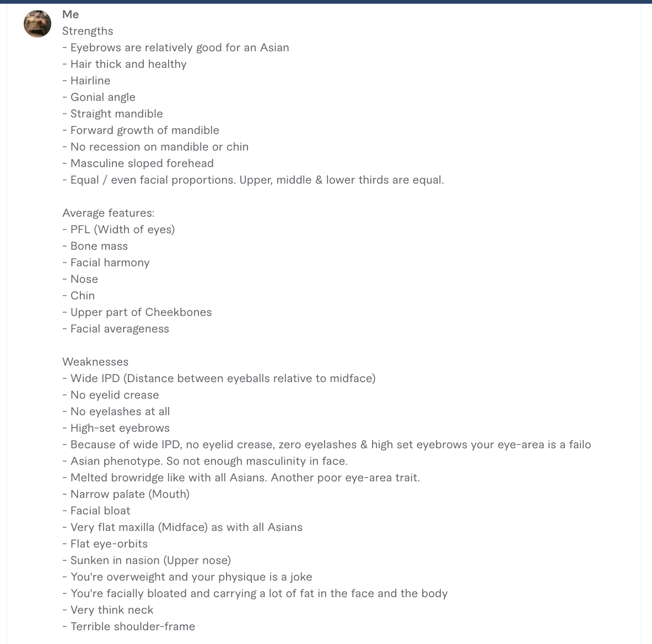This screenshot has height=644, width=652.
Task: Click the "Upper part of Cheekbones" line
Action: click(137, 313)
